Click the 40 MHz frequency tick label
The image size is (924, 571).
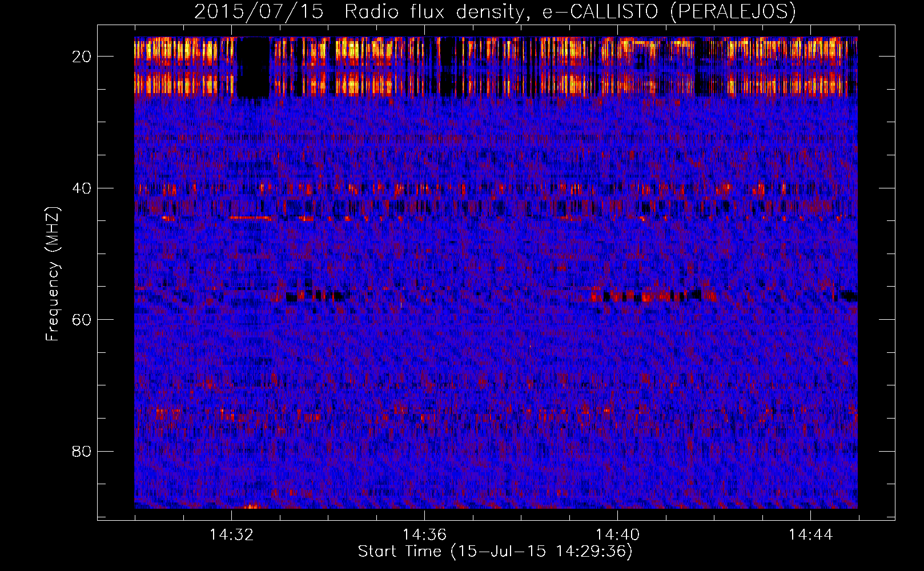pos(82,188)
